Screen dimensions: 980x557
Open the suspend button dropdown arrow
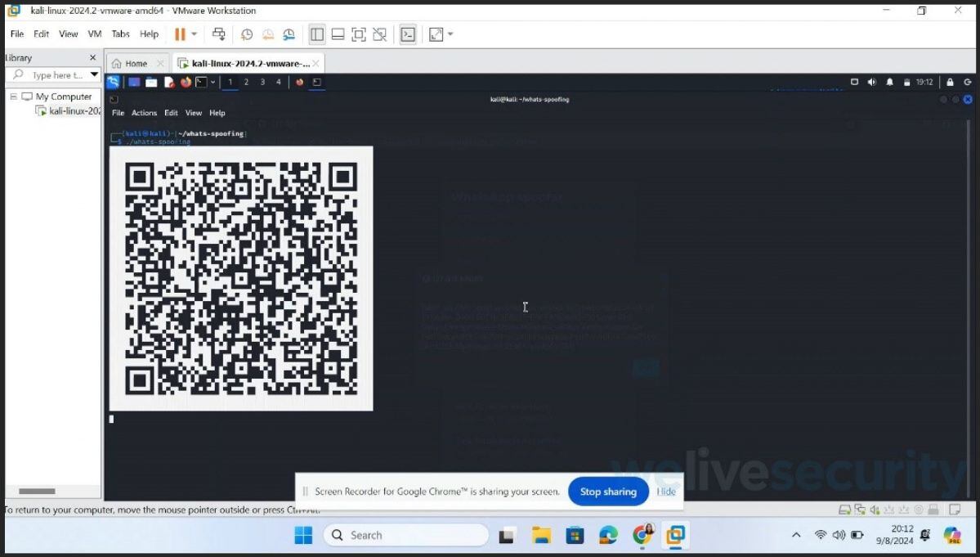(x=193, y=34)
